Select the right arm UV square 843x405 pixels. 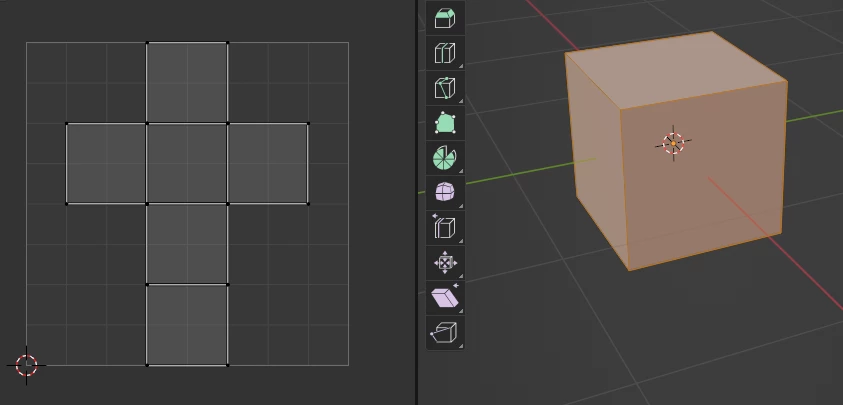[x=268, y=164]
